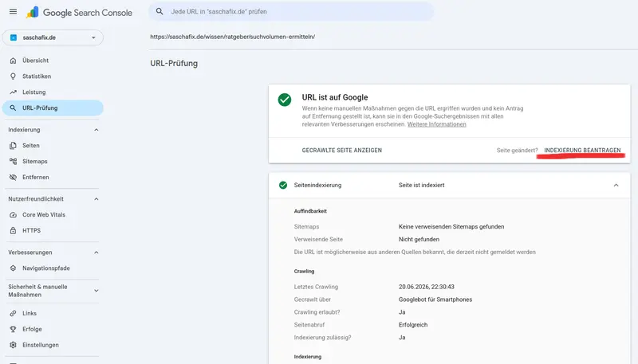Expand Sicherheit & manuelle Maßnahmen section
The width and height of the screenshot is (638, 364).
(96, 291)
